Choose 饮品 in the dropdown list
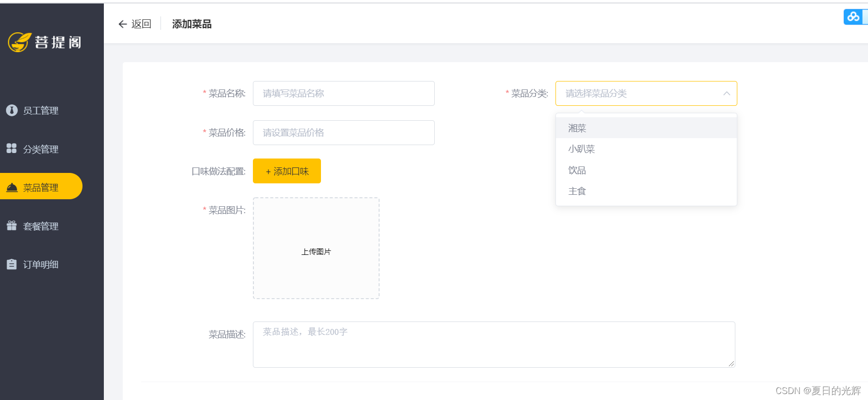Image resolution: width=868 pixels, height=400 pixels. (646, 170)
